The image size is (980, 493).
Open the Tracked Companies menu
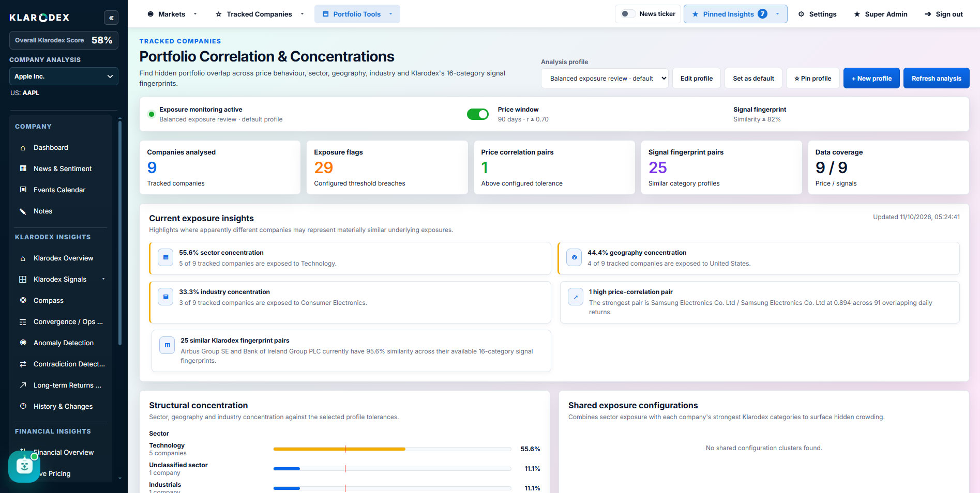260,14
